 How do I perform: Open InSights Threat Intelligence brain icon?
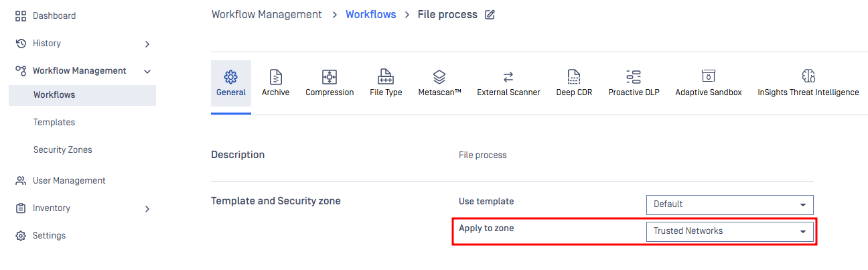click(808, 76)
